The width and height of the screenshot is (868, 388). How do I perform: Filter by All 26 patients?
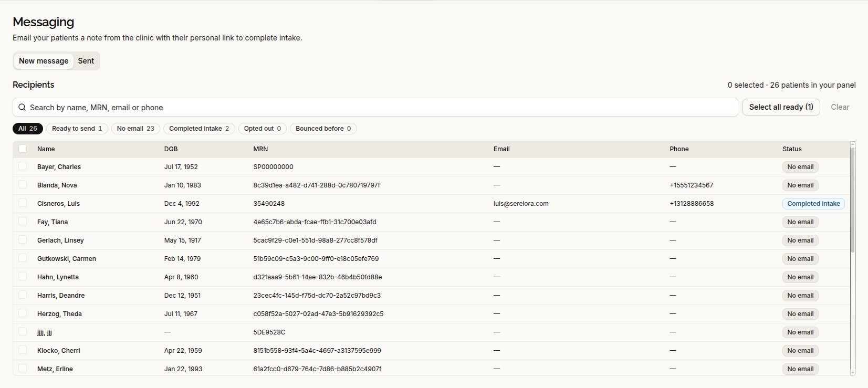pyautogui.click(x=28, y=129)
